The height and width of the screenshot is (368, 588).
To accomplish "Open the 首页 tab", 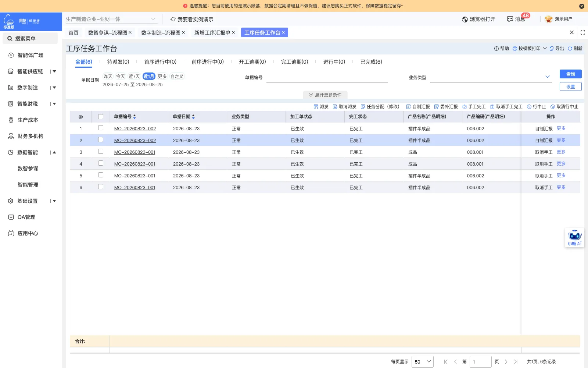I will (x=73, y=33).
